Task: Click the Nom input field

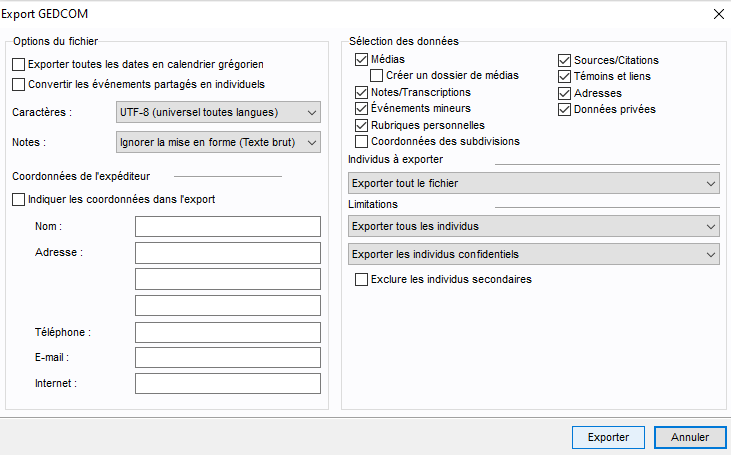Action: (x=227, y=226)
